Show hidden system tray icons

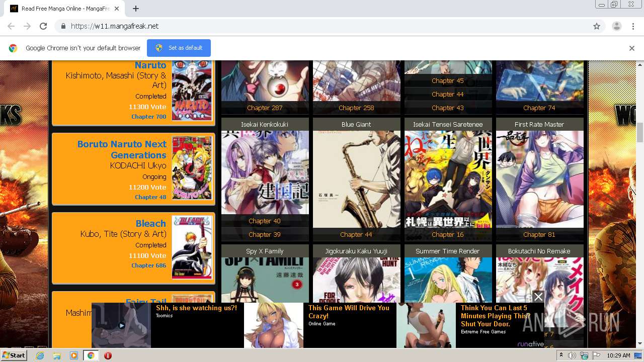click(561, 355)
